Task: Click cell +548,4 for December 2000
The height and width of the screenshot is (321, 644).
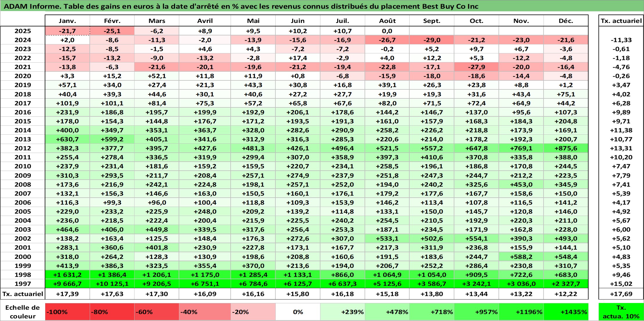Action: coord(566,257)
